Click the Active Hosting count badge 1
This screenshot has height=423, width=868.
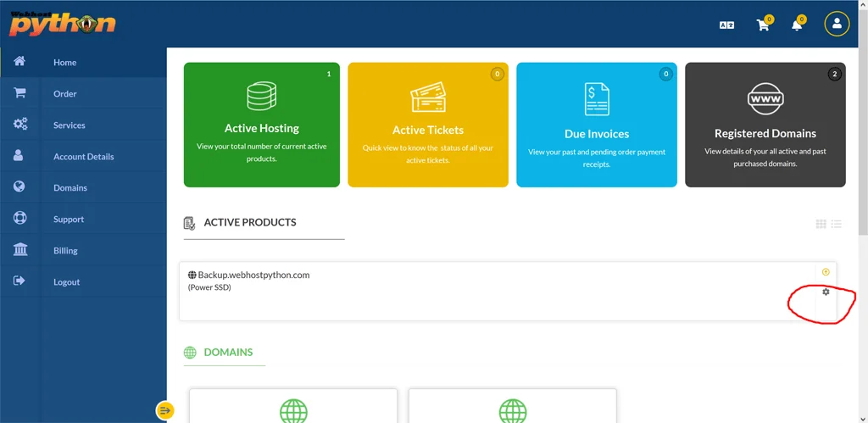coord(329,74)
